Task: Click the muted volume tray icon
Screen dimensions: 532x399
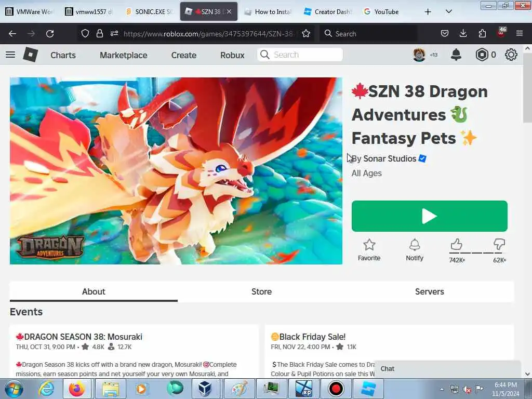Action: pos(467,389)
